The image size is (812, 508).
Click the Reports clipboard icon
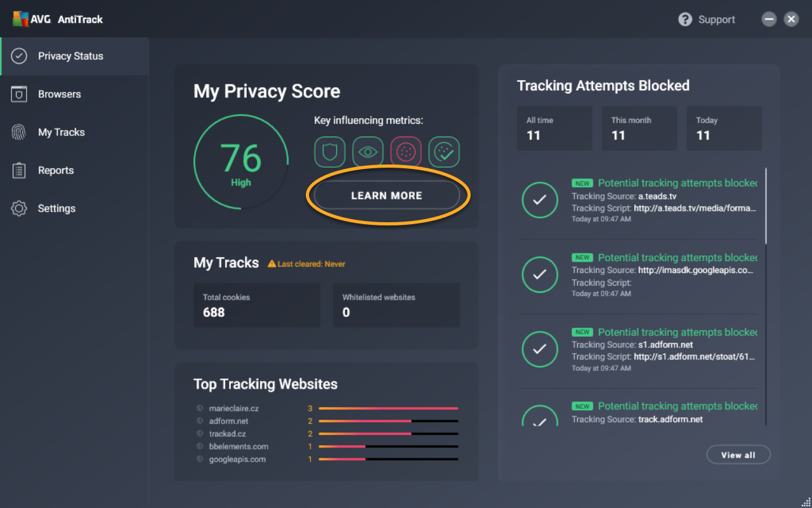click(19, 170)
